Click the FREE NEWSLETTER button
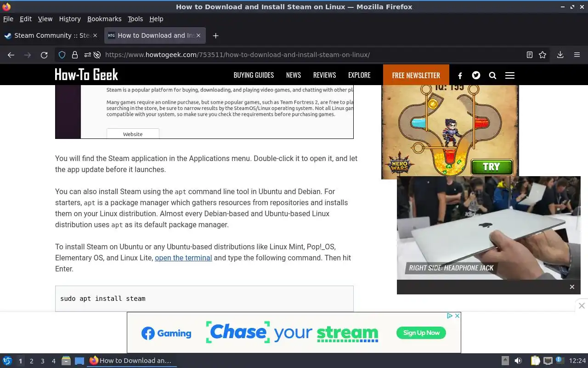Viewport: 588px width, 368px height. 416,75
